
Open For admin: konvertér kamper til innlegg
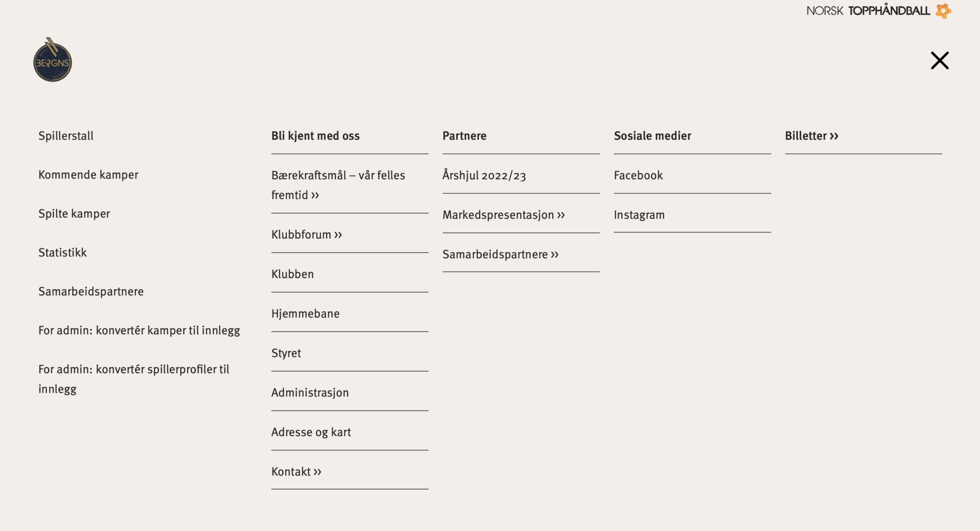(x=139, y=330)
